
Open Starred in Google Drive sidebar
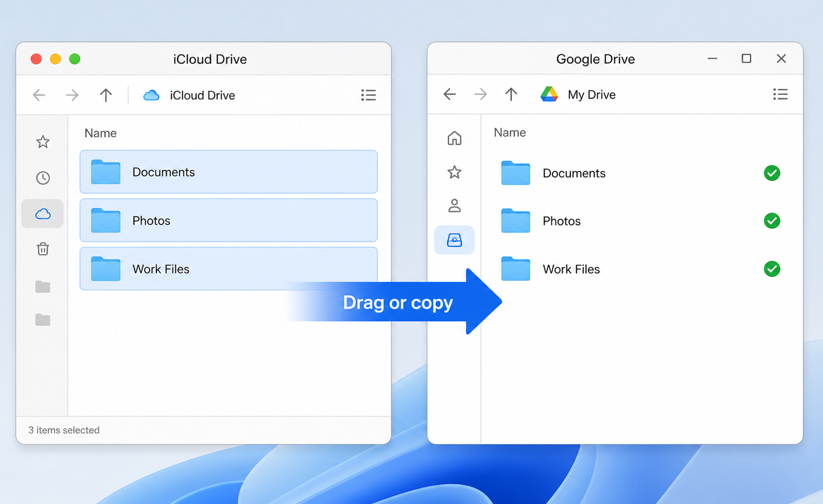pyautogui.click(x=454, y=172)
